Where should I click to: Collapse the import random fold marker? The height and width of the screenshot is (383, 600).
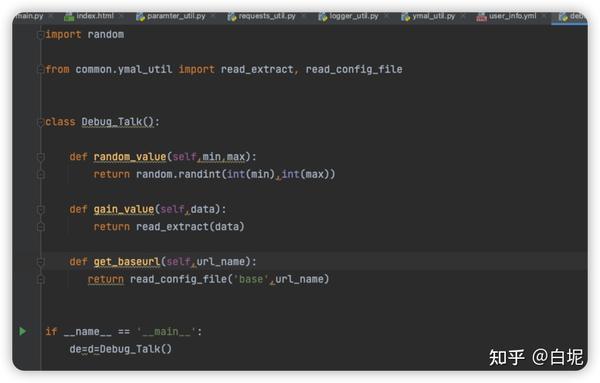(x=40, y=35)
